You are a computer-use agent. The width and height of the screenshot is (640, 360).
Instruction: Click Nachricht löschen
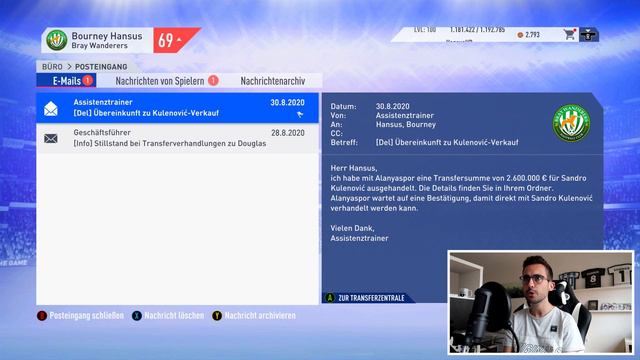174,316
